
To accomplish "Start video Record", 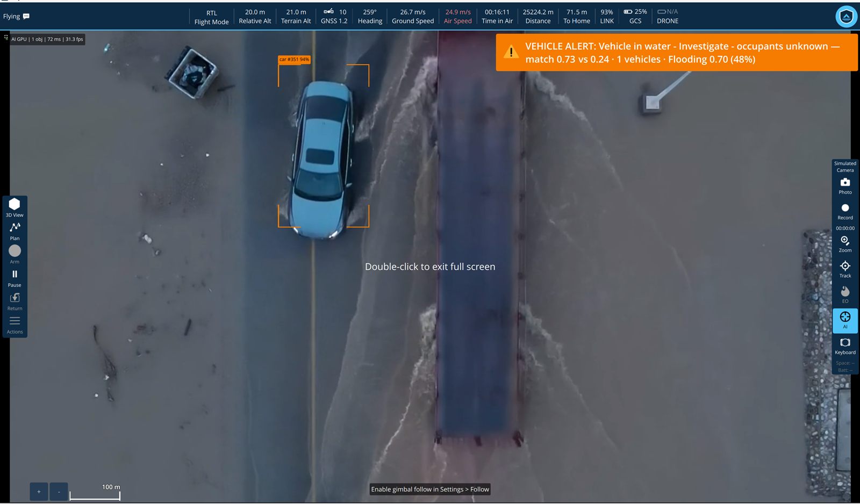I will pos(845,211).
